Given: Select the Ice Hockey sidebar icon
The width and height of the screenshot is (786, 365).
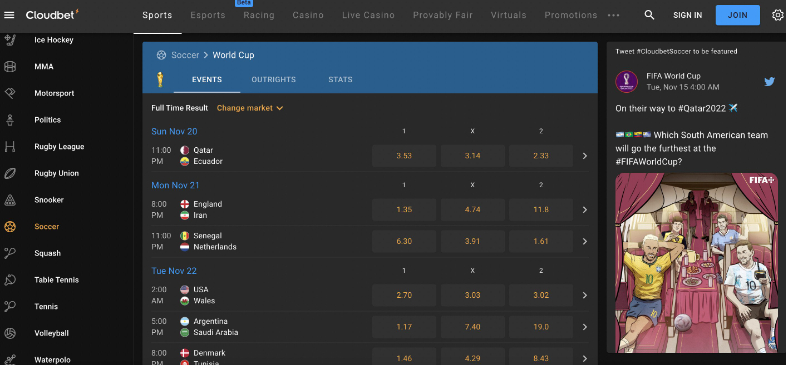Looking at the screenshot, I should [x=10, y=40].
